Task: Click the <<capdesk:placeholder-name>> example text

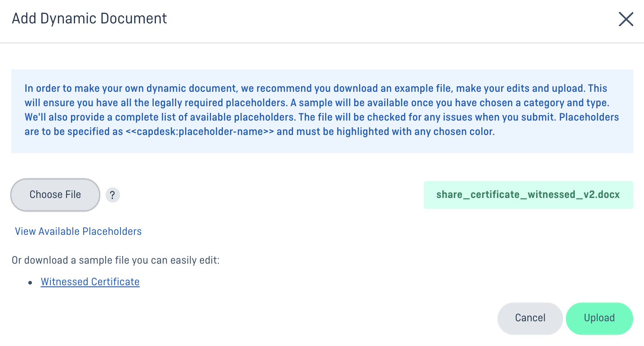Action: click(200, 132)
